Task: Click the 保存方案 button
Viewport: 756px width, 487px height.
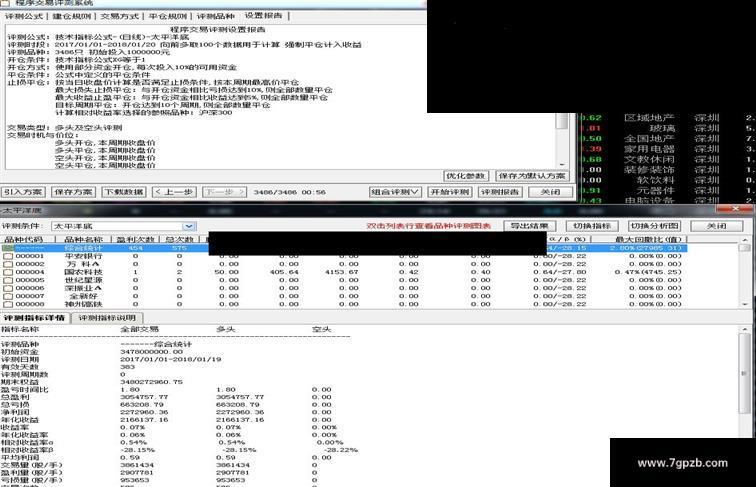Action: coord(73,192)
